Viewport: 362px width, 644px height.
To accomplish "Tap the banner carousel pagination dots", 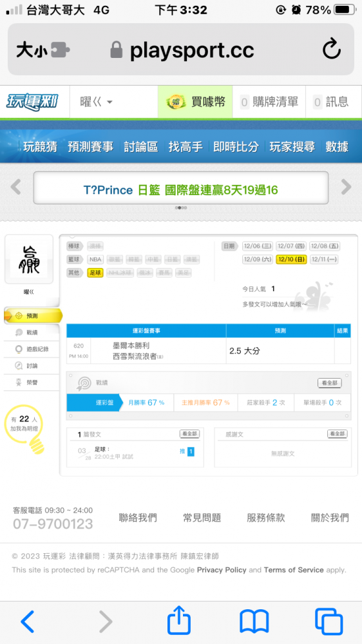I will click(x=181, y=208).
